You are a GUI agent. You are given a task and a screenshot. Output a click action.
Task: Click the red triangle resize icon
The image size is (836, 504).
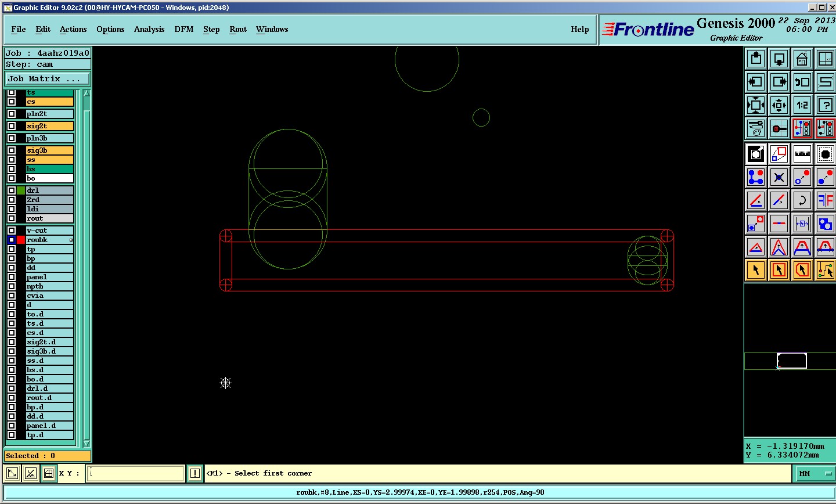(x=756, y=247)
